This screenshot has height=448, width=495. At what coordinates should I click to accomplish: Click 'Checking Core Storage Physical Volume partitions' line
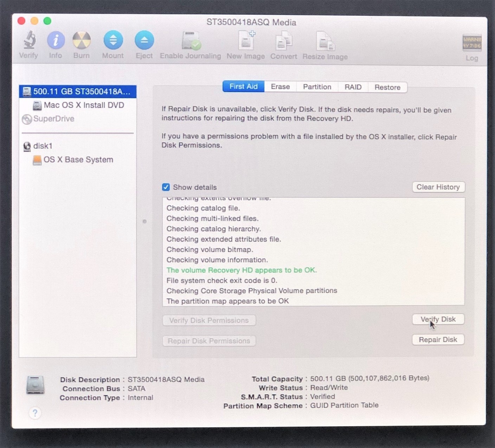[x=252, y=291]
